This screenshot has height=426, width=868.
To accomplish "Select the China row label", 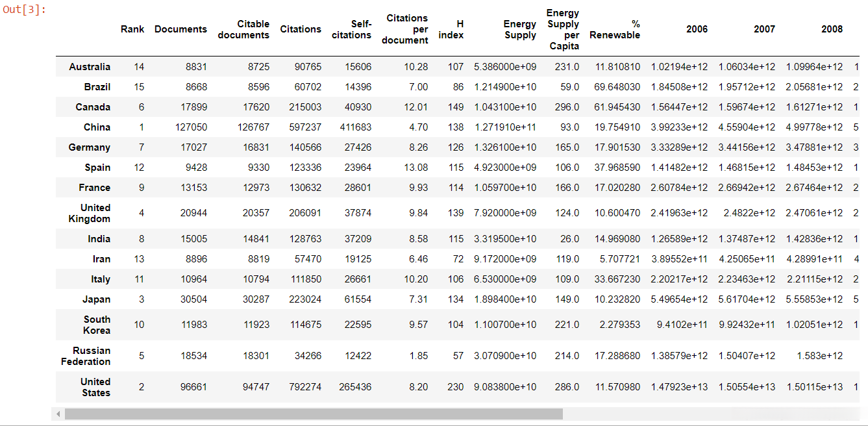I will (x=97, y=127).
